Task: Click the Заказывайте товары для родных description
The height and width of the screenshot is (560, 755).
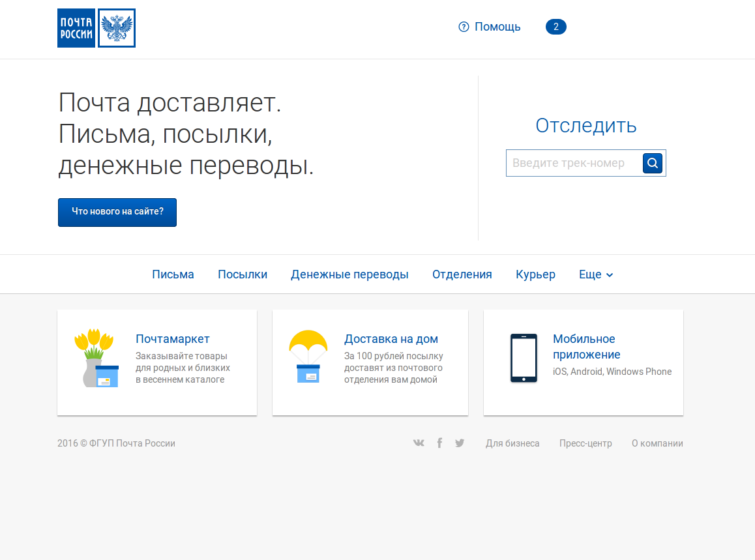Action: 183,368
